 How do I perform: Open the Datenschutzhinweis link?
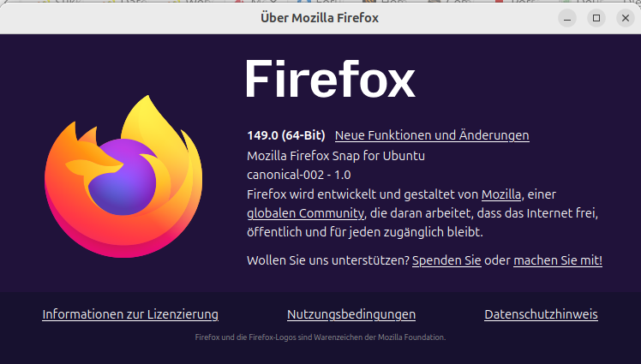(541, 314)
